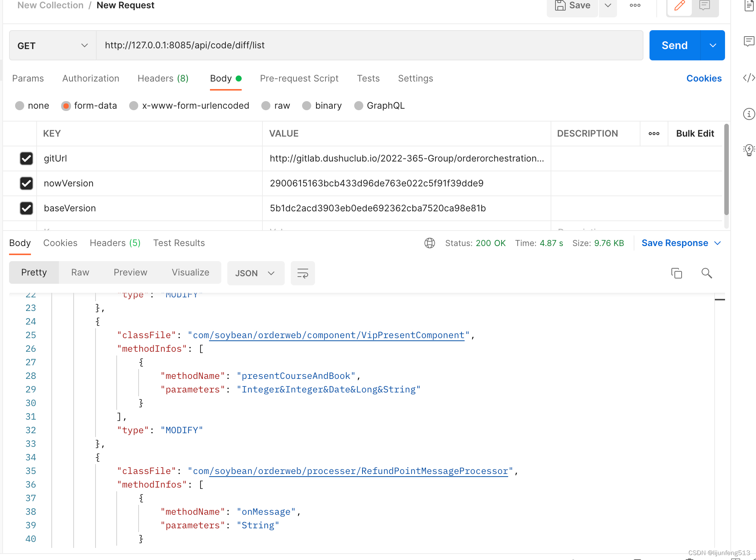Image resolution: width=756 pixels, height=560 pixels.
Task: Switch to the Authorization tab
Action: click(x=91, y=78)
